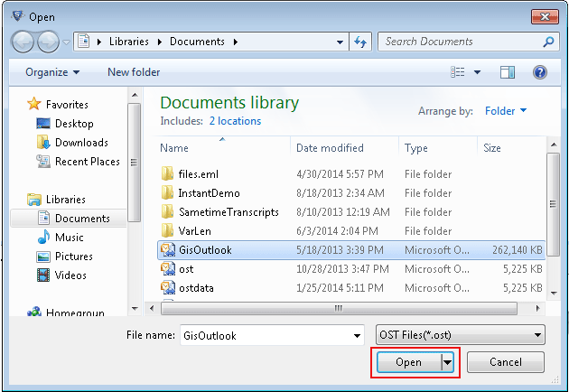Click the Videos film icon
The height and width of the screenshot is (392, 569).
tap(43, 275)
